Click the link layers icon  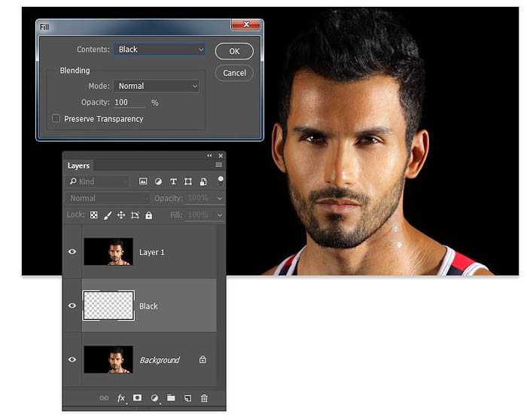[x=104, y=398]
